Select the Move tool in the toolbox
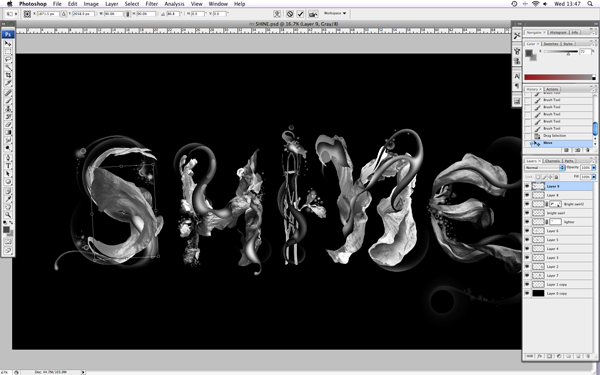This screenshot has width=600, height=375. tap(8, 44)
